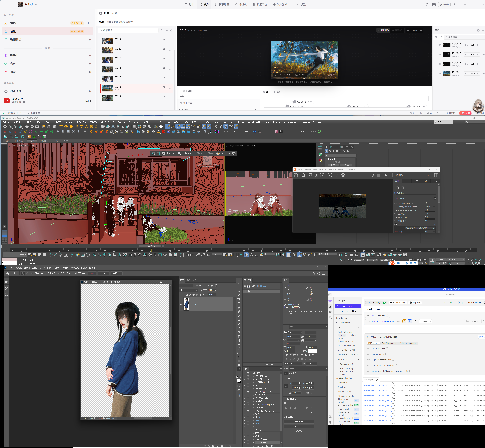Click the stop render square in Corona
This screenshot has width=485, height=448.
coord(379,175)
